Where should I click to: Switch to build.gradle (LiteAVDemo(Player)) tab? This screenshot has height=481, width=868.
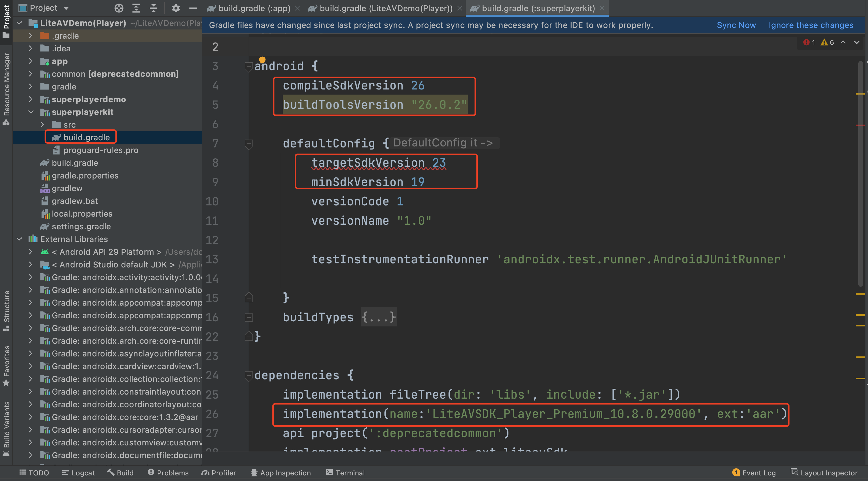point(386,8)
